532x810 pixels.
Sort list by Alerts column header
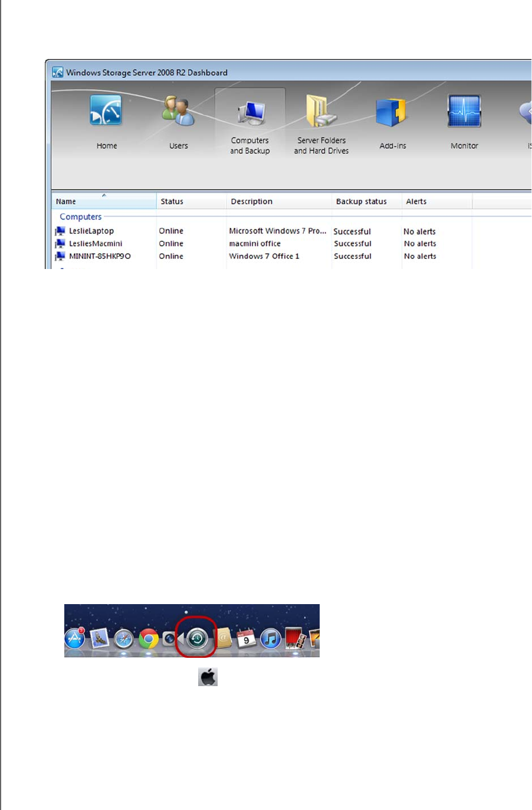(437, 201)
